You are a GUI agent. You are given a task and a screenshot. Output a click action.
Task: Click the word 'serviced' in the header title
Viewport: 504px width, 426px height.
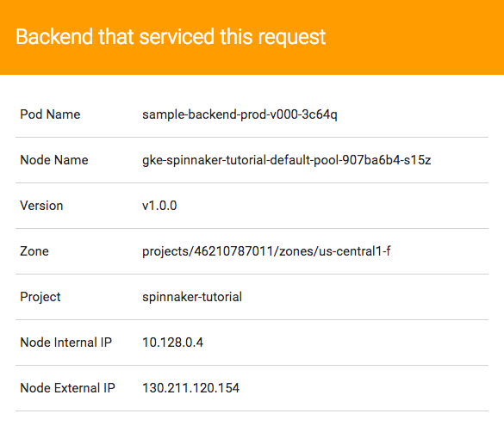point(177,37)
